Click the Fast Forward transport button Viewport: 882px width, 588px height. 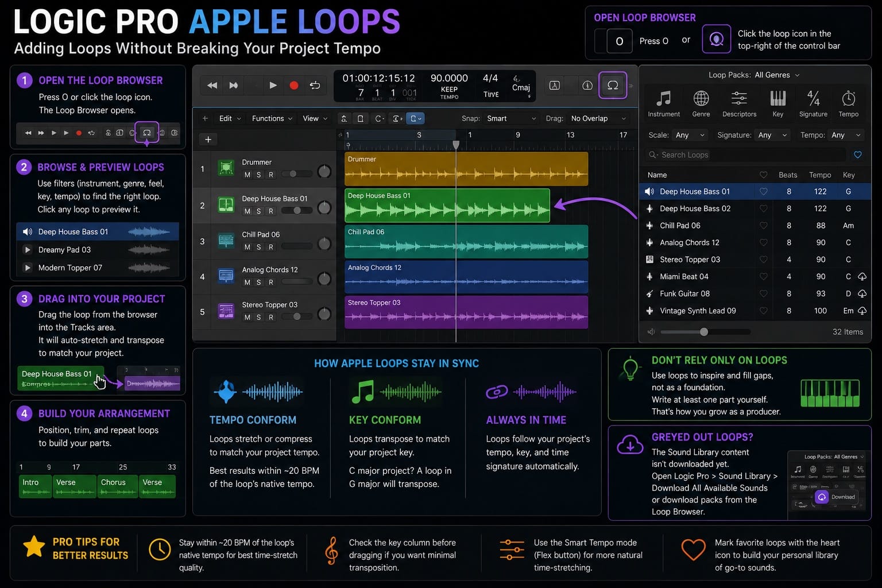click(234, 86)
